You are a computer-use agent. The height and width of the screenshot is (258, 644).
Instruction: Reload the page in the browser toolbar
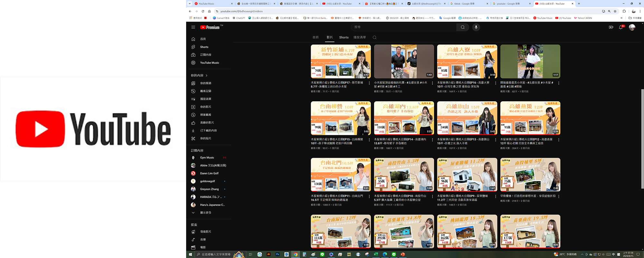tap(203, 11)
